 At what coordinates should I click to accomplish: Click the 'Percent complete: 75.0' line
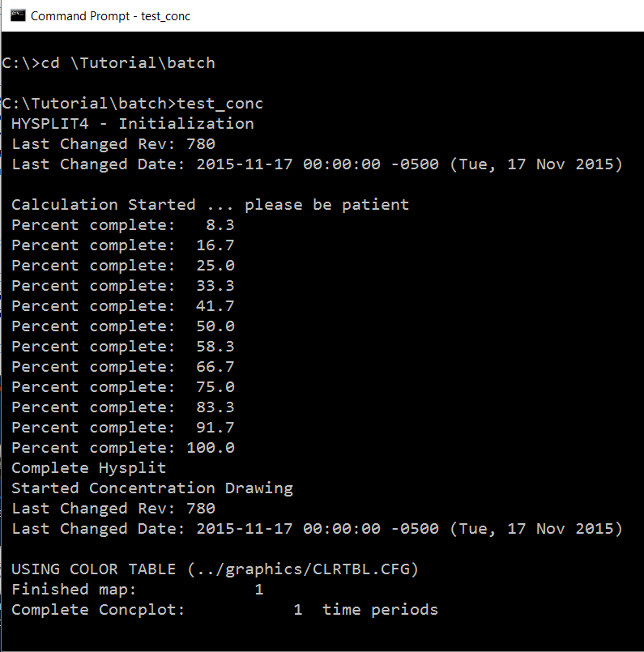(x=123, y=386)
